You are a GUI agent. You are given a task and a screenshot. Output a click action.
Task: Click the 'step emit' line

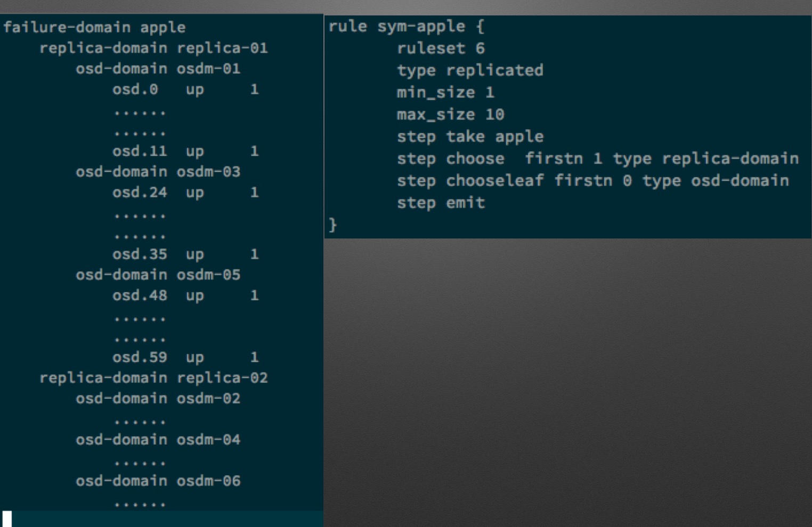click(x=441, y=203)
